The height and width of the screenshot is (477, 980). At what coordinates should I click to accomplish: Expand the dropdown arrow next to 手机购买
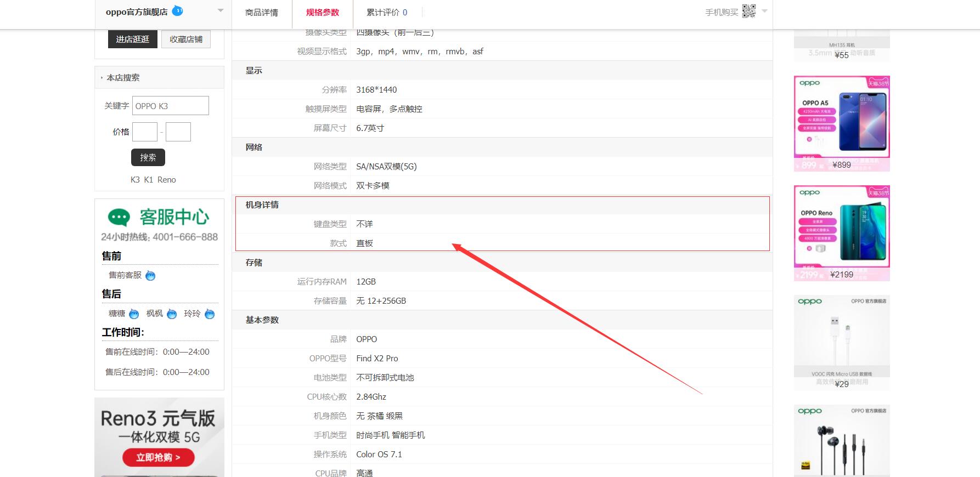pos(764,11)
